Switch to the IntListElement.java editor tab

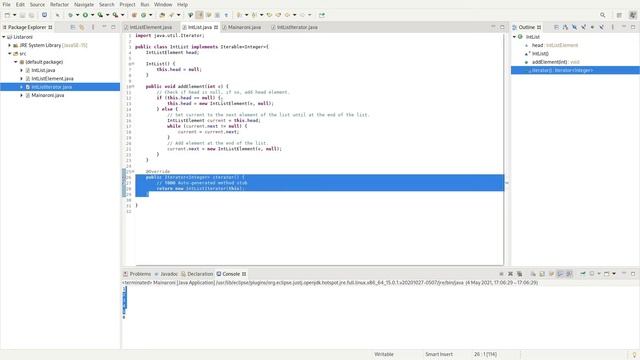151,27
